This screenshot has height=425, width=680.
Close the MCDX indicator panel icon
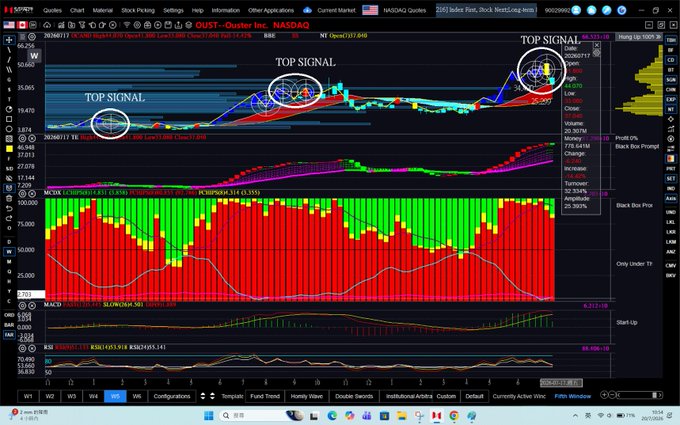coord(32,194)
